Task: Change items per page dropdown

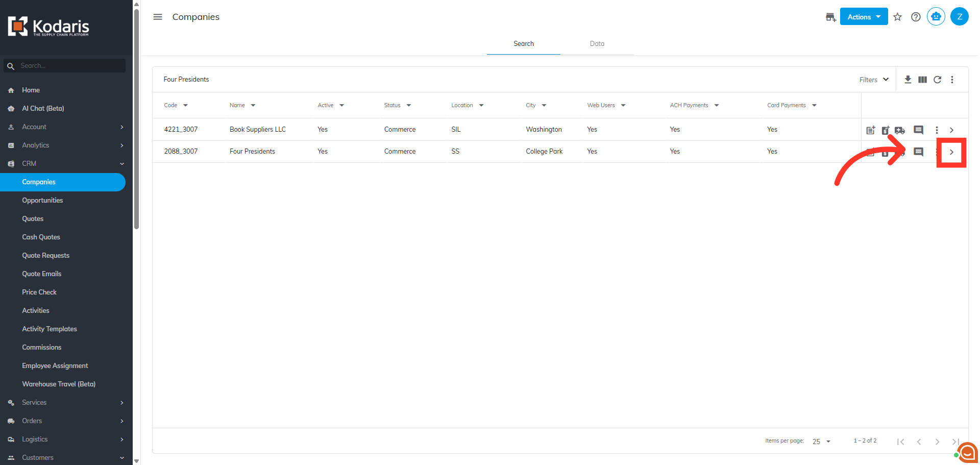Action: (x=822, y=442)
